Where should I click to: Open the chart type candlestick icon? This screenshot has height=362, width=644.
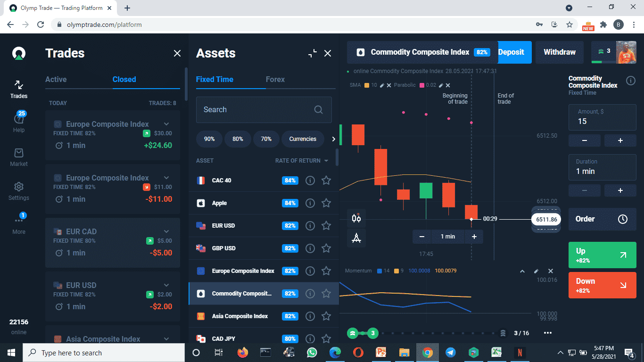tap(356, 218)
